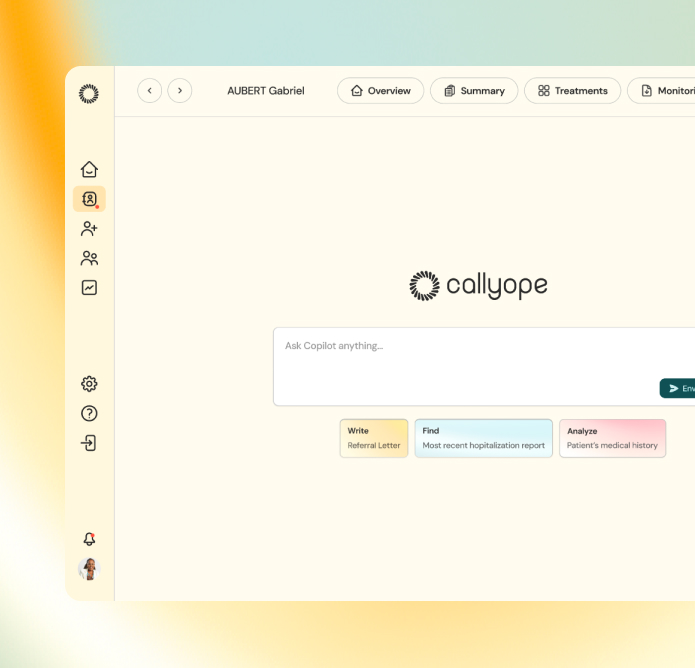The height and width of the screenshot is (668, 695).
Task: Click the central callyope logo
Action: (x=478, y=286)
